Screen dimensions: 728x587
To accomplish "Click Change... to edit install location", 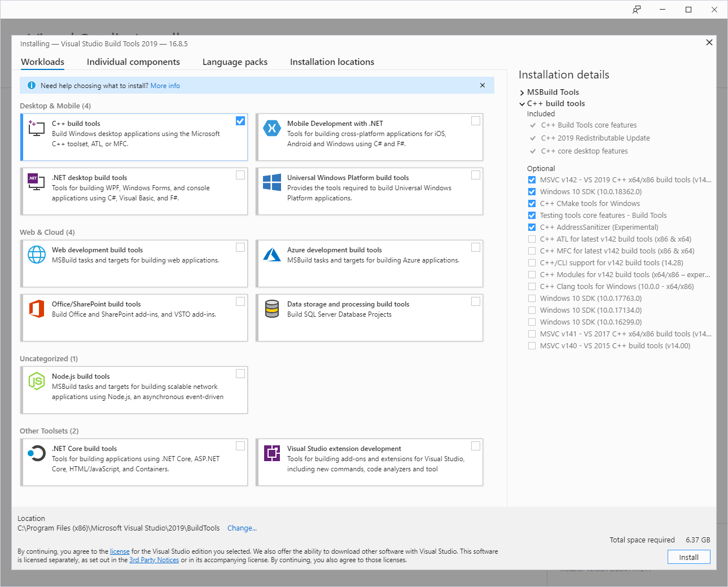I will [242, 528].
